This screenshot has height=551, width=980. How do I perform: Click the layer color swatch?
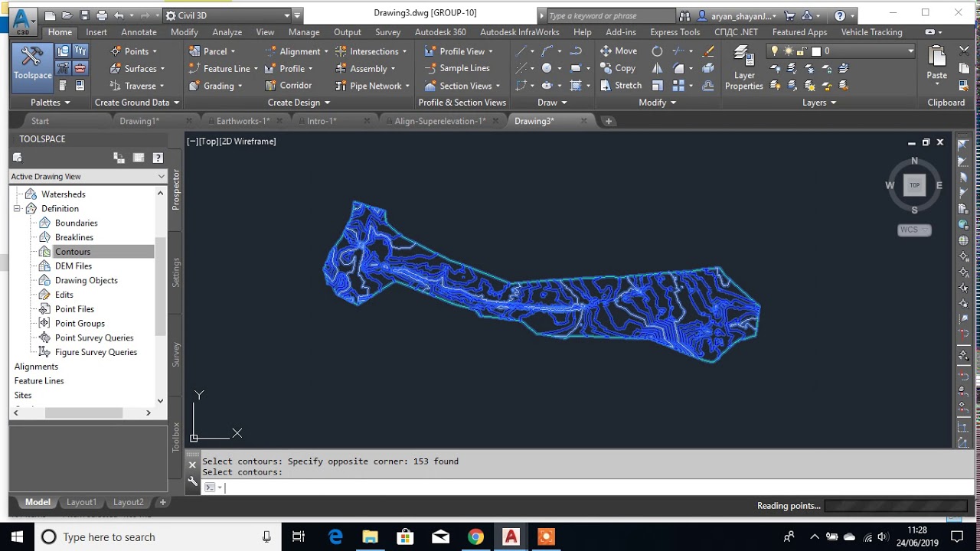click(x=816, y=51)
